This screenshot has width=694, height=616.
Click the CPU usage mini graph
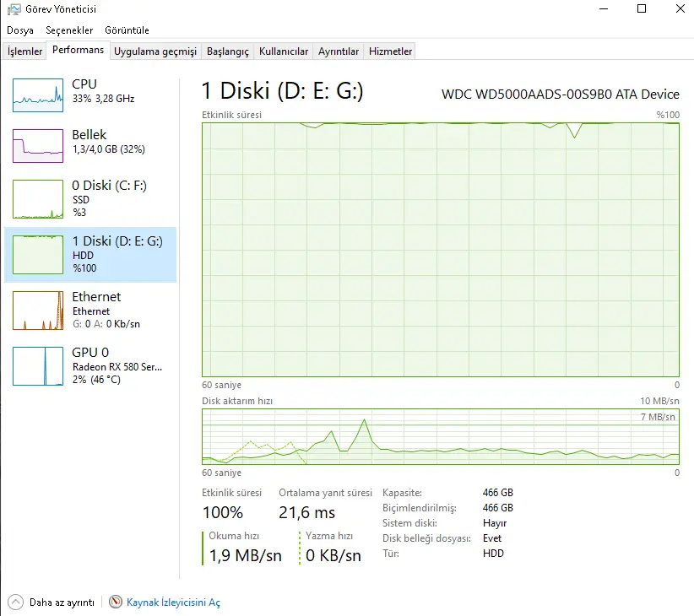(x=38, y=95)
